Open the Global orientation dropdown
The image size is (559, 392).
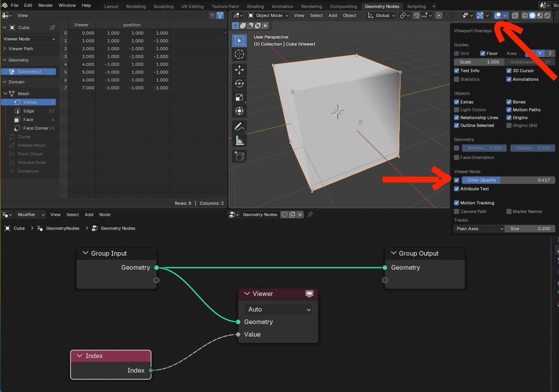click(381, 16)
